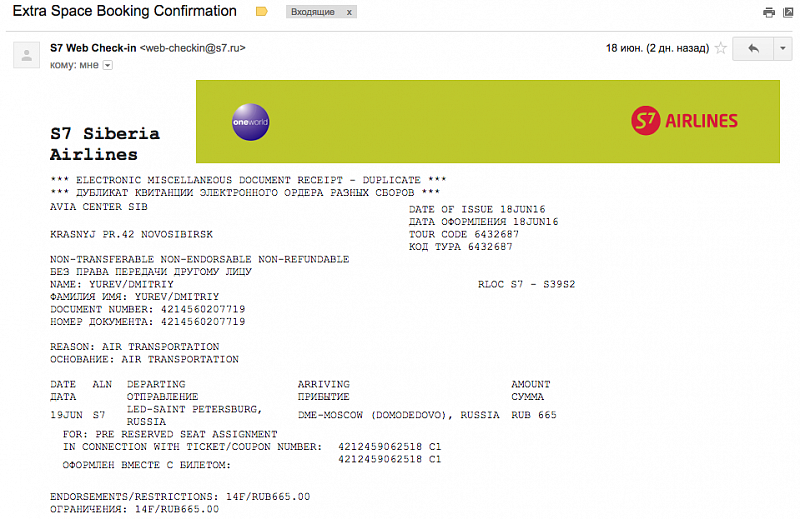Click ENDORSEMENTS/RESTRICTIONS: 14F/RUB665.00 line
This screenshot has width=800, height=519.
click(x=180, y=497)
